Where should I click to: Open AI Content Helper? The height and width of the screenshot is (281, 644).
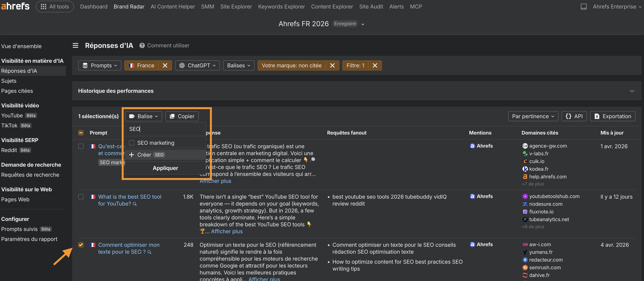click(173, 7)
